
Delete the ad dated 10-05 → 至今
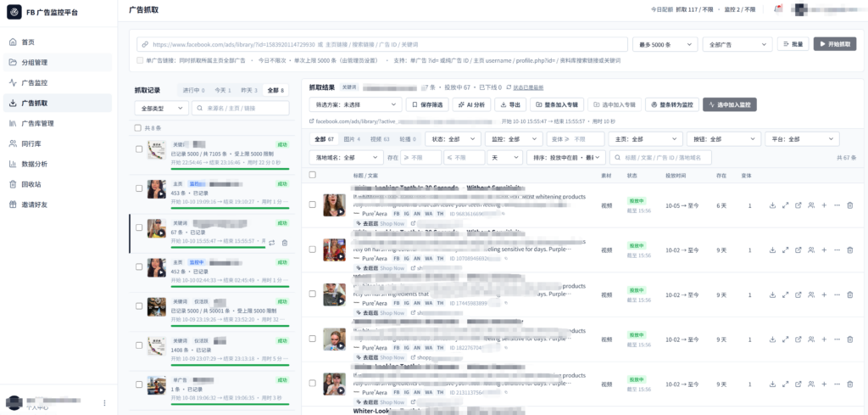[849, 205]
